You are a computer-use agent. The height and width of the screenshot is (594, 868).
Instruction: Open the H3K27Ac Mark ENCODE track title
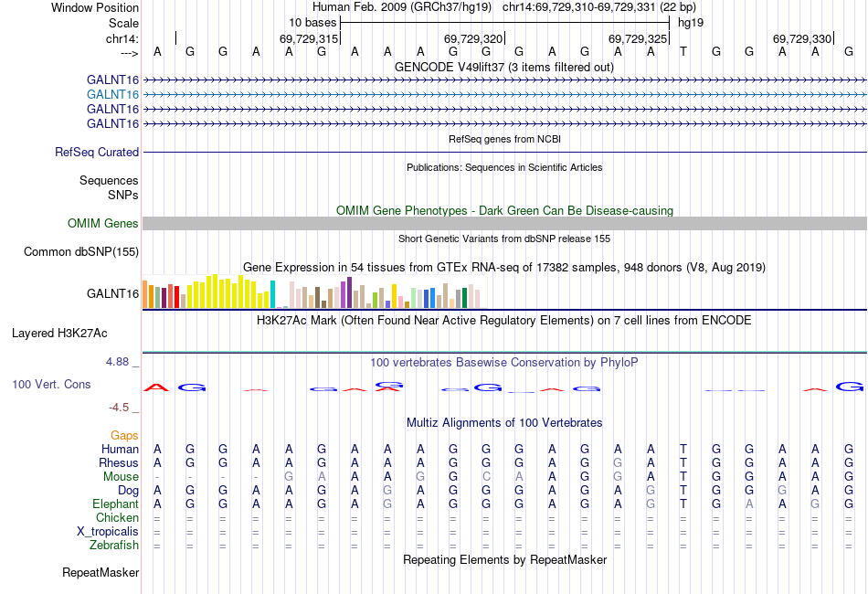[x=503, y=321]
